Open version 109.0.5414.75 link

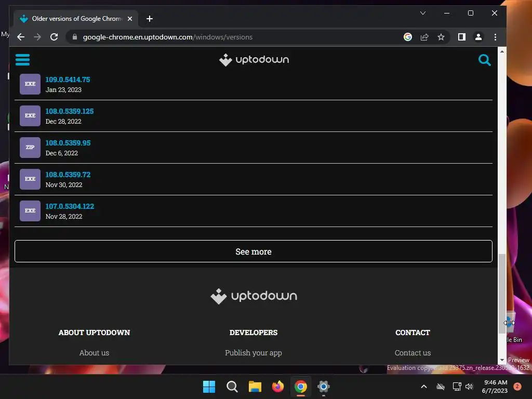click(x=68, y=79)
